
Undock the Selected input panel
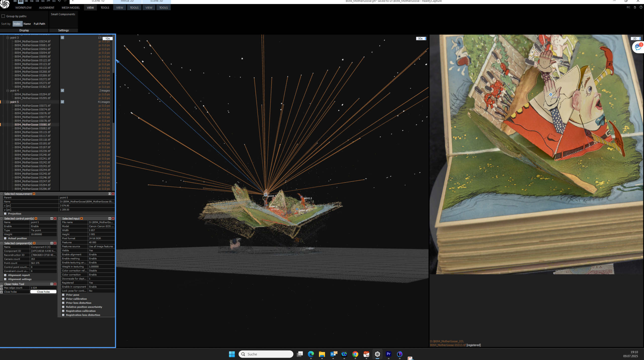(110, 218)
